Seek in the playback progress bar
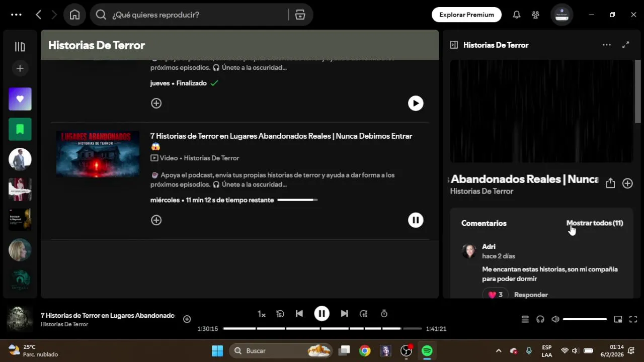644x362 pixels. [x=322, y=329]
